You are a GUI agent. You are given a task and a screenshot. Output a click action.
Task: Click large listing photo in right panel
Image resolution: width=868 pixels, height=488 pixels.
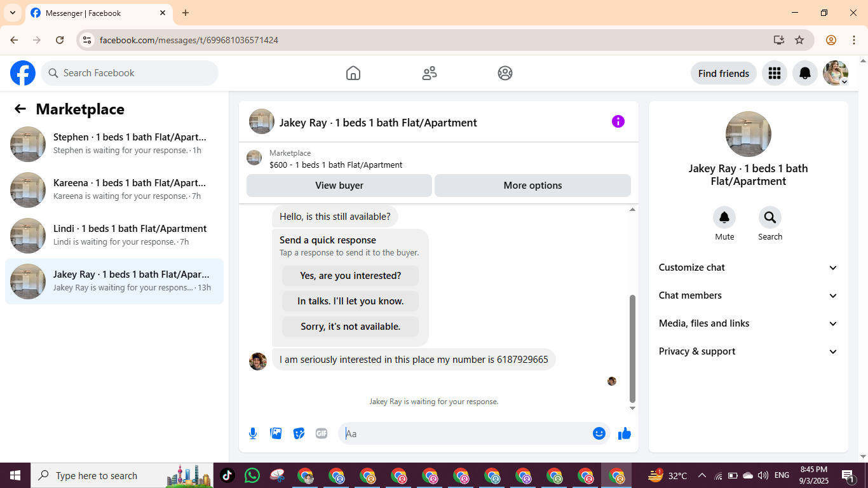(x=749, y=134)
